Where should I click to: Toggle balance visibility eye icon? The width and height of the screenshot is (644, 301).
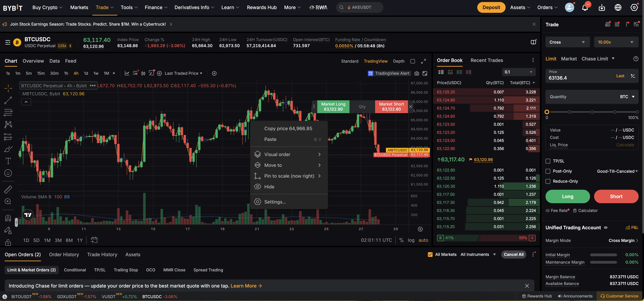tap(606, 228)
